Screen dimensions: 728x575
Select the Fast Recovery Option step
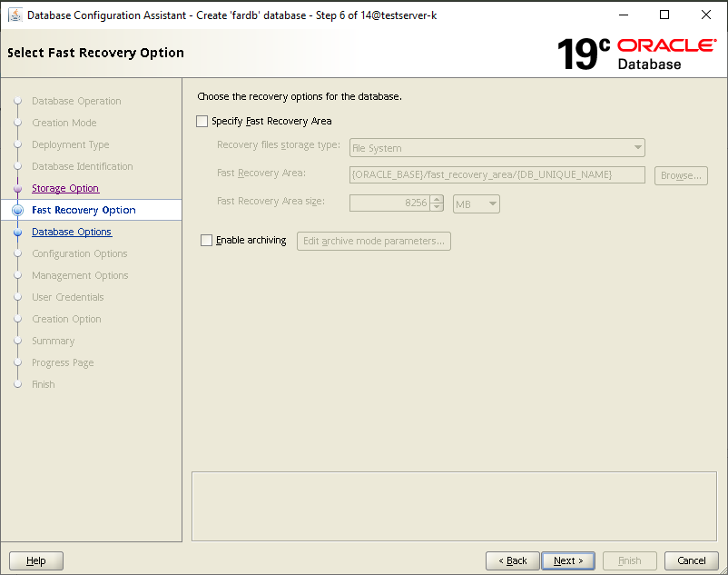click(x=84, y=210)
